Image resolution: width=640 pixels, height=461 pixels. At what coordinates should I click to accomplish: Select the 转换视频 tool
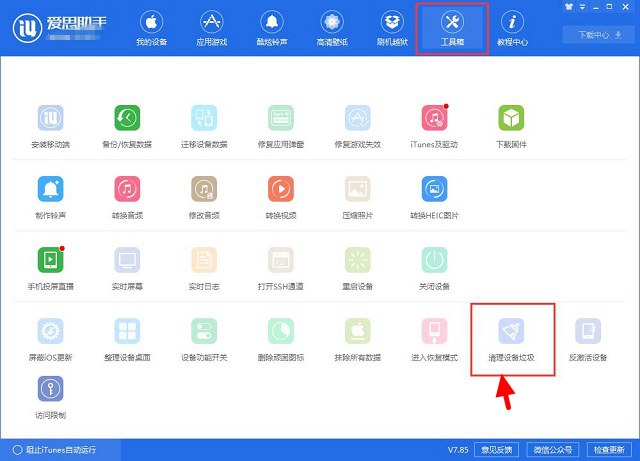[x=281, y=189]
